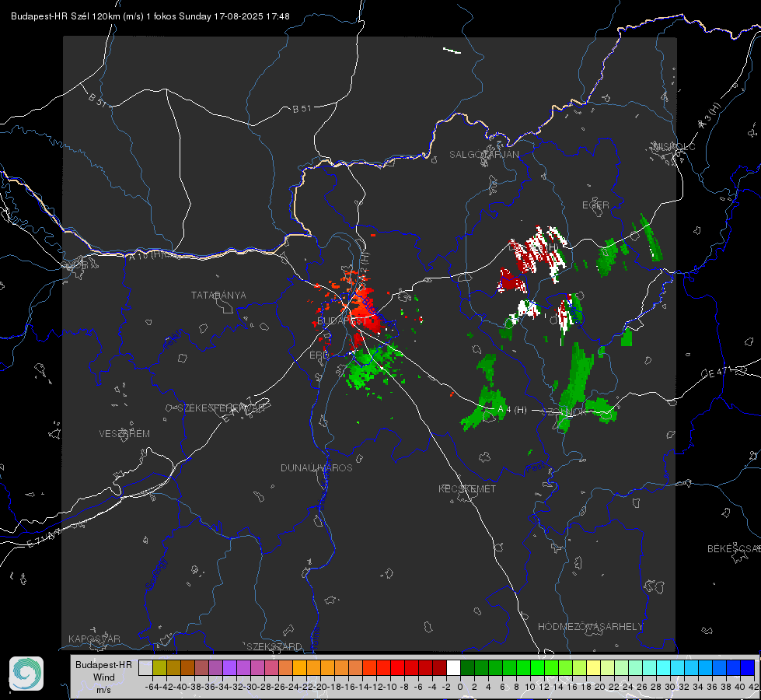Viewport: 761px width, 700px height.
Task: Click the KECSKEMÉT city label
Action: coord(467,488)
